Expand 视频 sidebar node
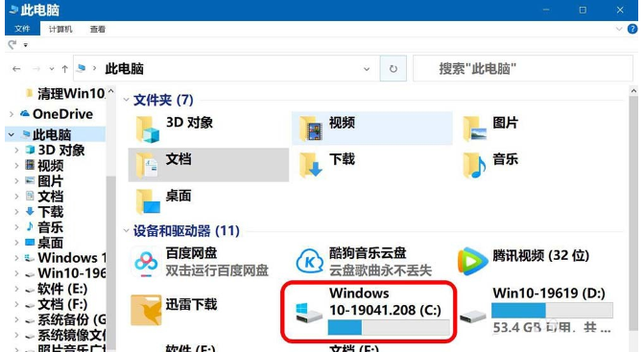Screen dimensions: 644x352 coord(17,166)
